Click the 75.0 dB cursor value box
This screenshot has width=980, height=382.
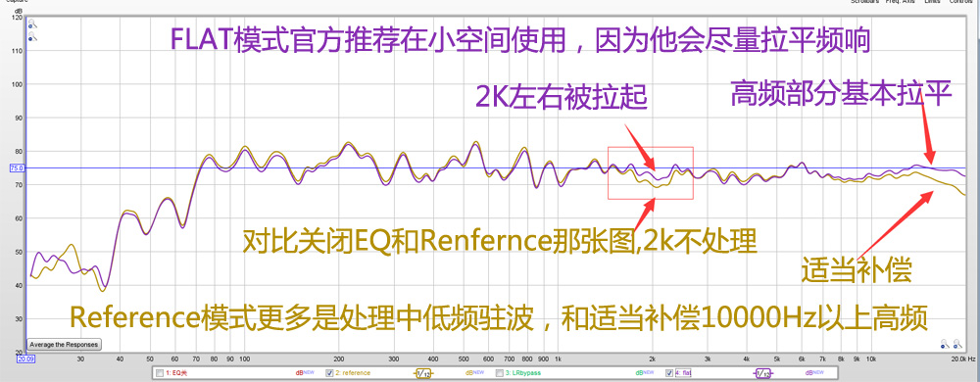coord(17,167)
